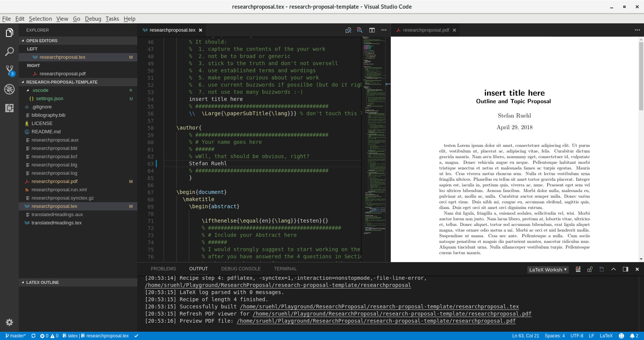This screenshot has width=644, height=340.
Task: Follow the Preview PDF file path link
Action: click(x=376, y=321)
